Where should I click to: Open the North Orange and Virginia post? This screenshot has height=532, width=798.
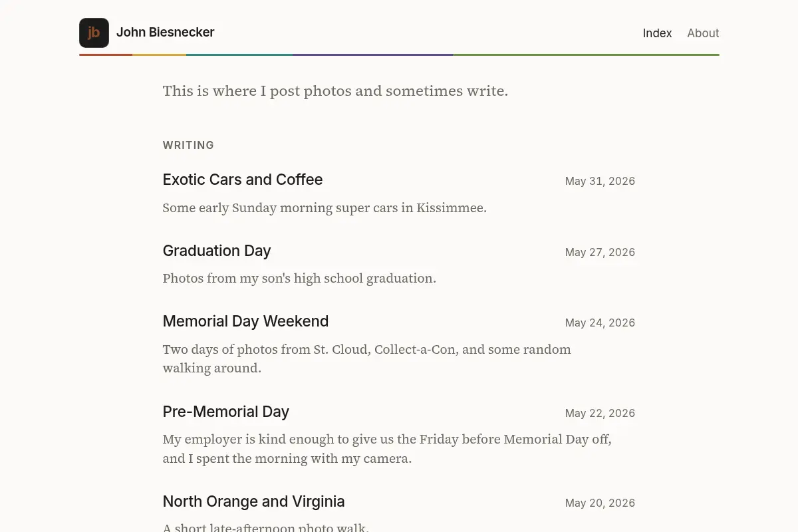(253, 501)
